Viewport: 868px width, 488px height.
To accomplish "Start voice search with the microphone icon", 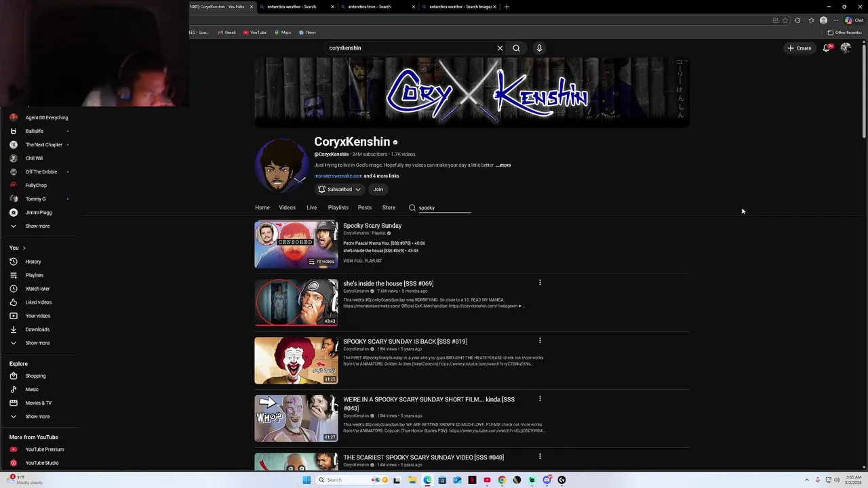I will (539, 48).
